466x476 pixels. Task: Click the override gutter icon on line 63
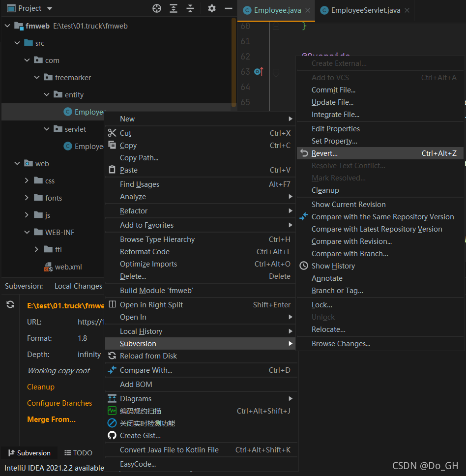pos(259,72)
